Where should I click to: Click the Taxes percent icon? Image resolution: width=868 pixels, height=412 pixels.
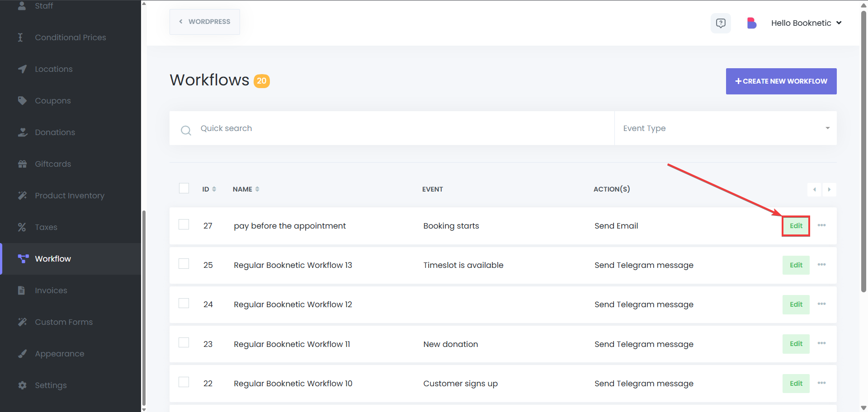(x=22, y=227)
